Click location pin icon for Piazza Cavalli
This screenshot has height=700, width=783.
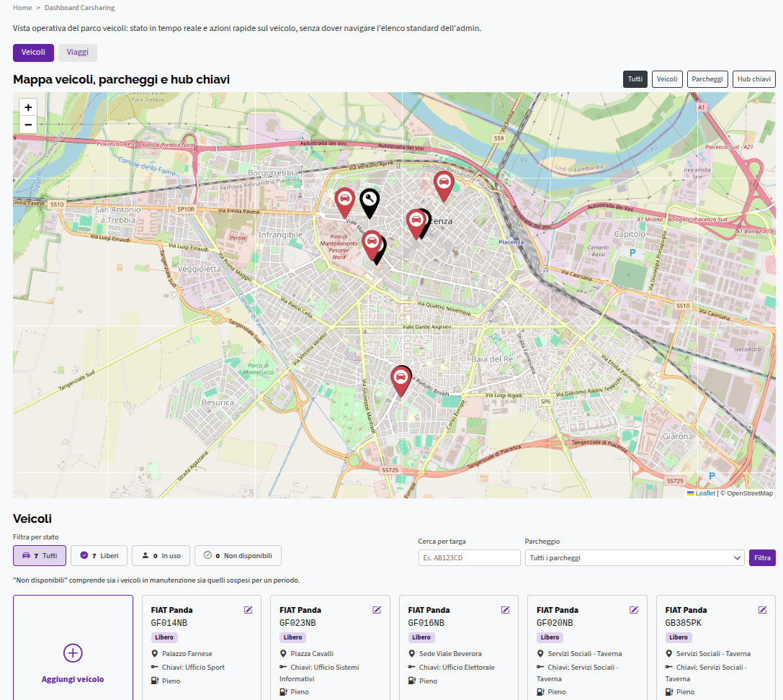click(x=283, y=654)
